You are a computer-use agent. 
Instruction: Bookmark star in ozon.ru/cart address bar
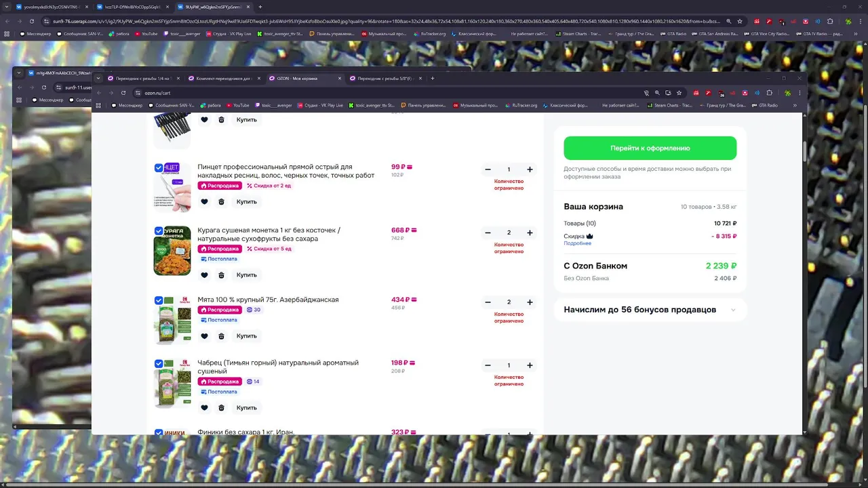point(679,93)
